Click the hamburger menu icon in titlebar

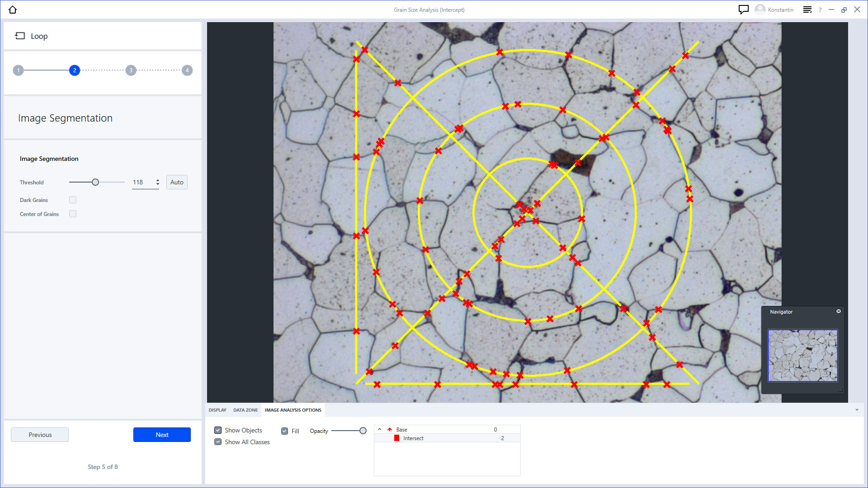[x=808, y=9]
